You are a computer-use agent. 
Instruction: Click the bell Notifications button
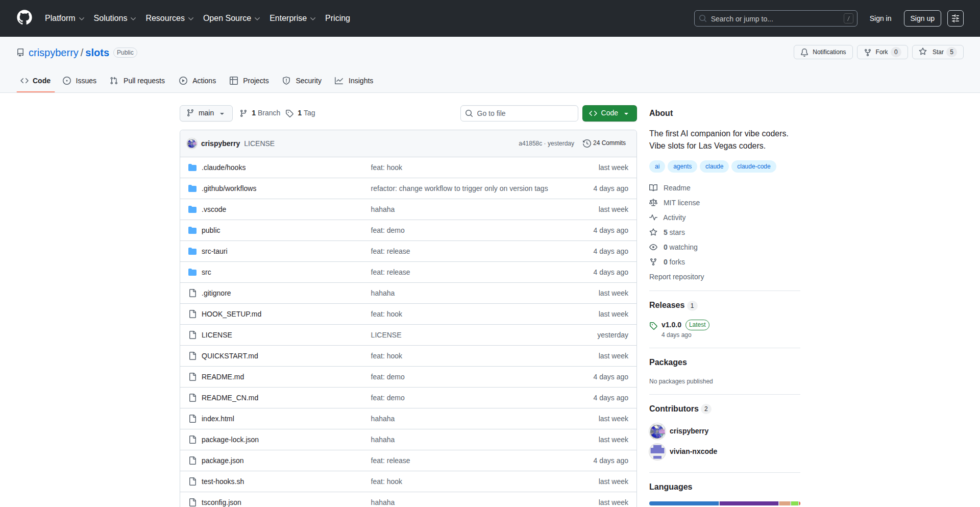pyautogui.click(x=823, y=52)
